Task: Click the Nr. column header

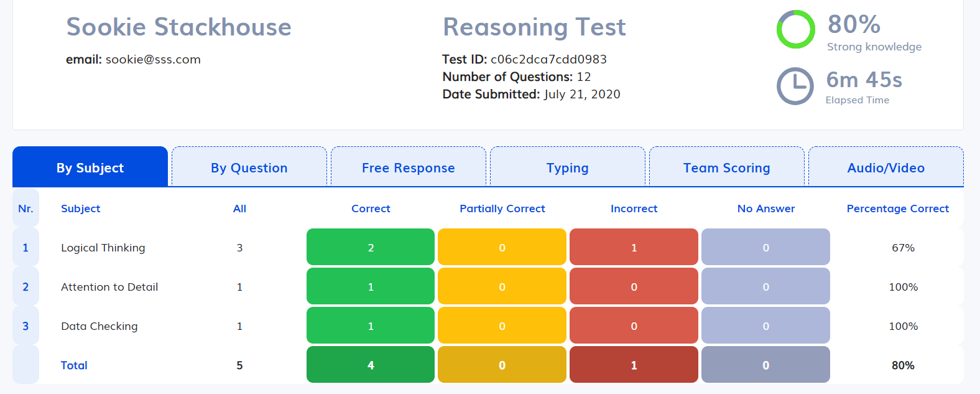Action: (x=25, y=209)
